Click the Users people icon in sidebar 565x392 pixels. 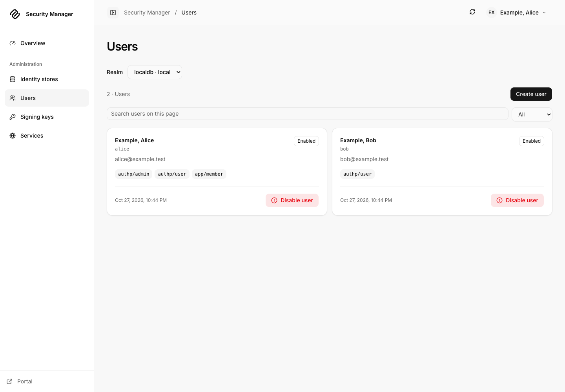tap(13, 98)
